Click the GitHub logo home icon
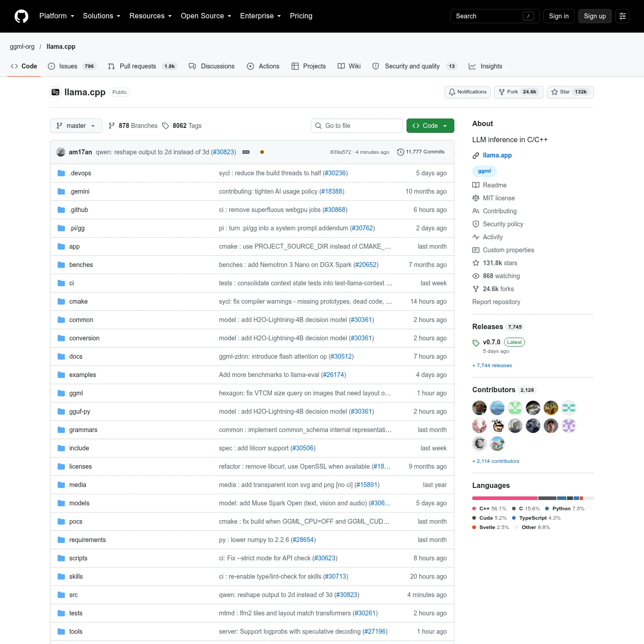644x644 pixels. point(21,16)
